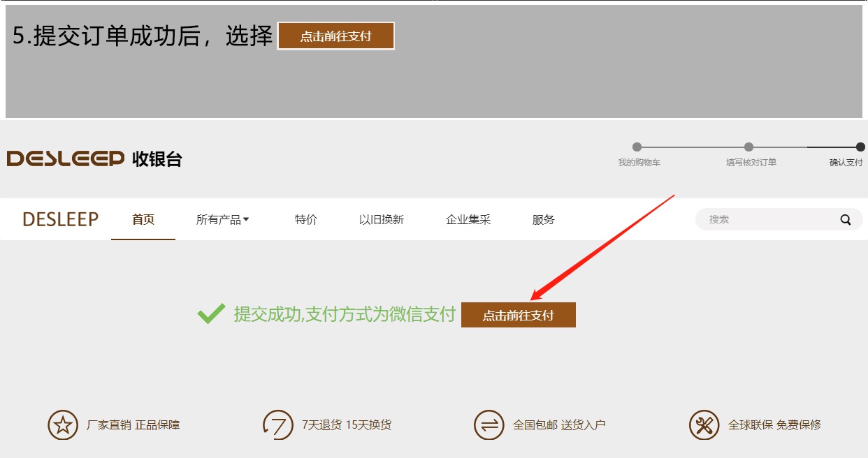Viewport: 868px width, 458px height.
Task: Click the DESLEEP logo in navigation bar
Action: tap(61, 219)
